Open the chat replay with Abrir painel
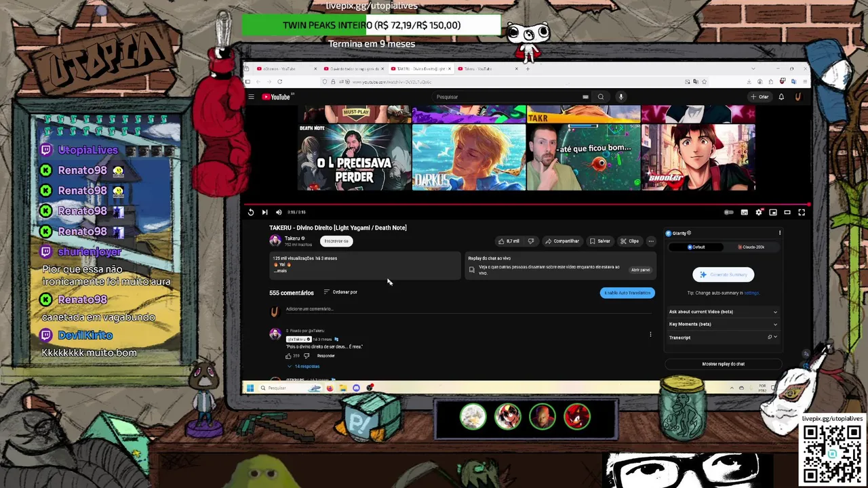The width and height of the screenshot is (868, 488). coord(640,270)
